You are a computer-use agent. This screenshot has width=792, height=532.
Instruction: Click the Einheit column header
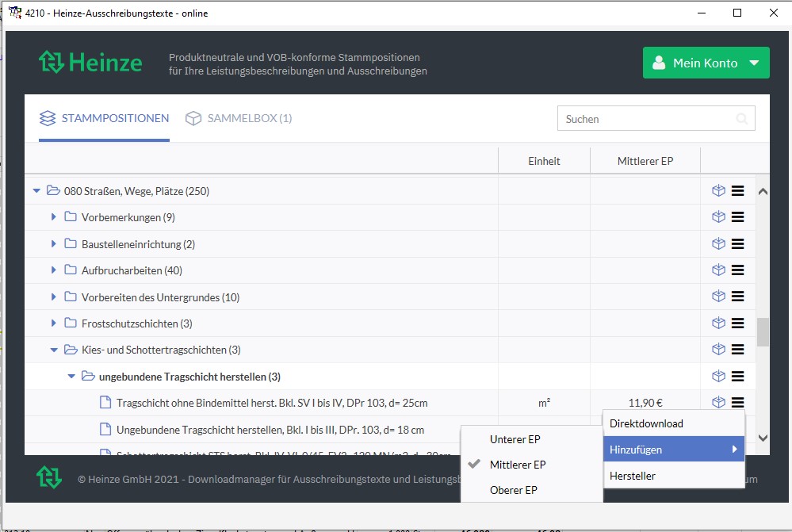pyautogui.click(x=544, y=161)
